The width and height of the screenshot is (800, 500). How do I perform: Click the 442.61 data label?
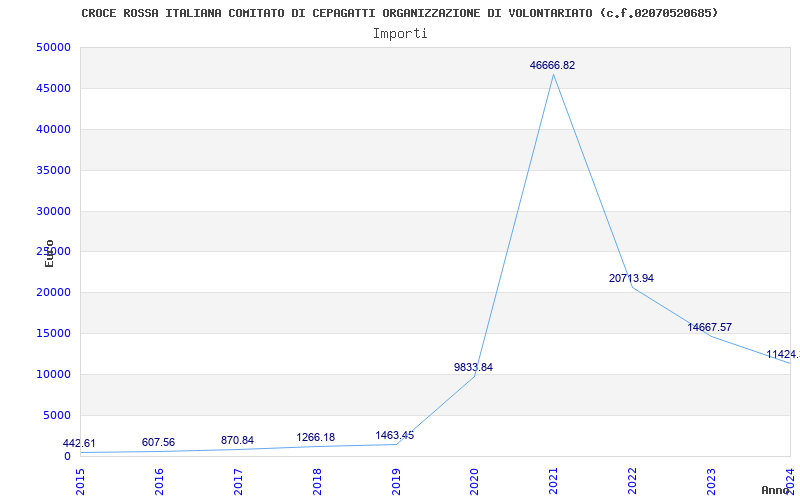click(x=79, y=443)
